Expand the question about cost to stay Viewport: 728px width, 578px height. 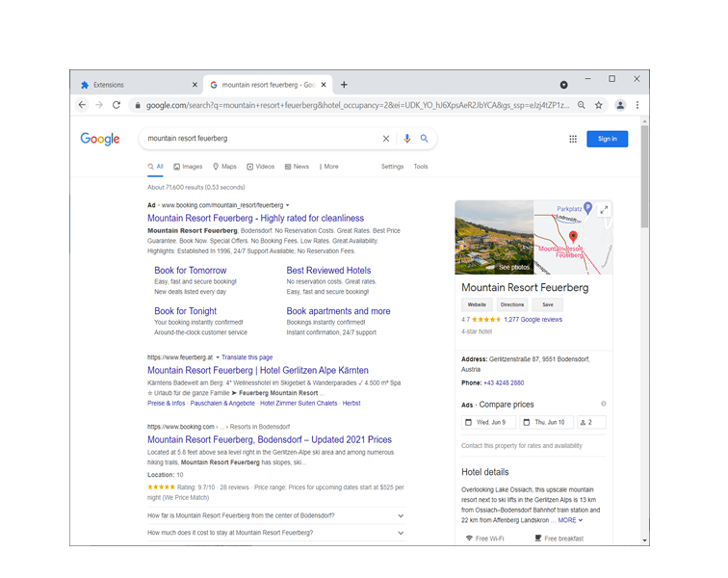pos(275,533)
